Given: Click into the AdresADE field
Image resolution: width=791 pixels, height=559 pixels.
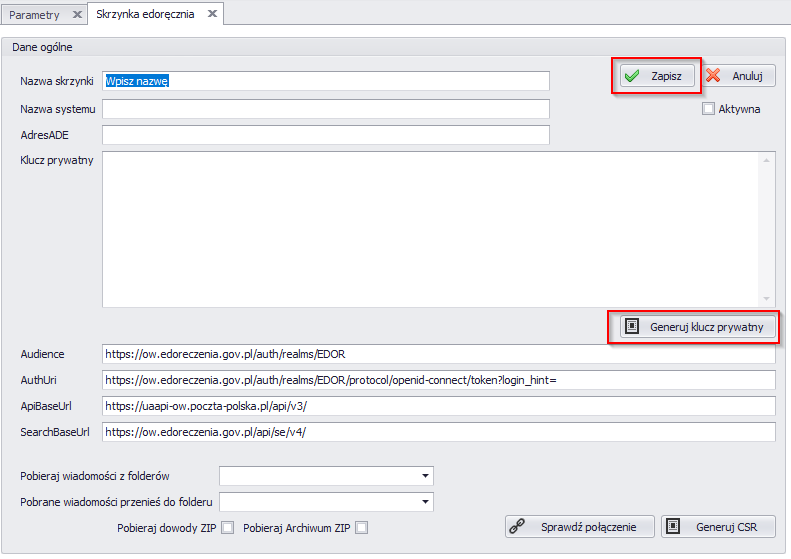Looking at the screenshot, I should [326, 135].
